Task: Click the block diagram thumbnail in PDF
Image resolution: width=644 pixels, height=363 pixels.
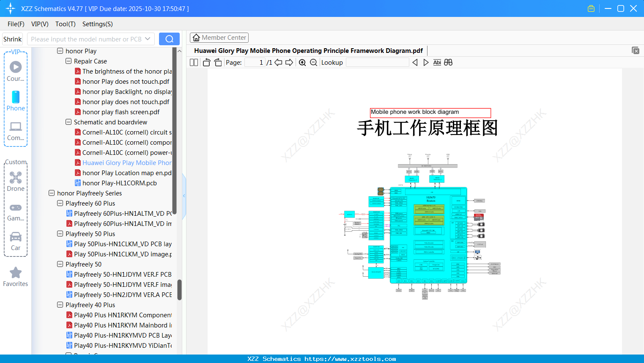Action: click(x=420, y=226)
